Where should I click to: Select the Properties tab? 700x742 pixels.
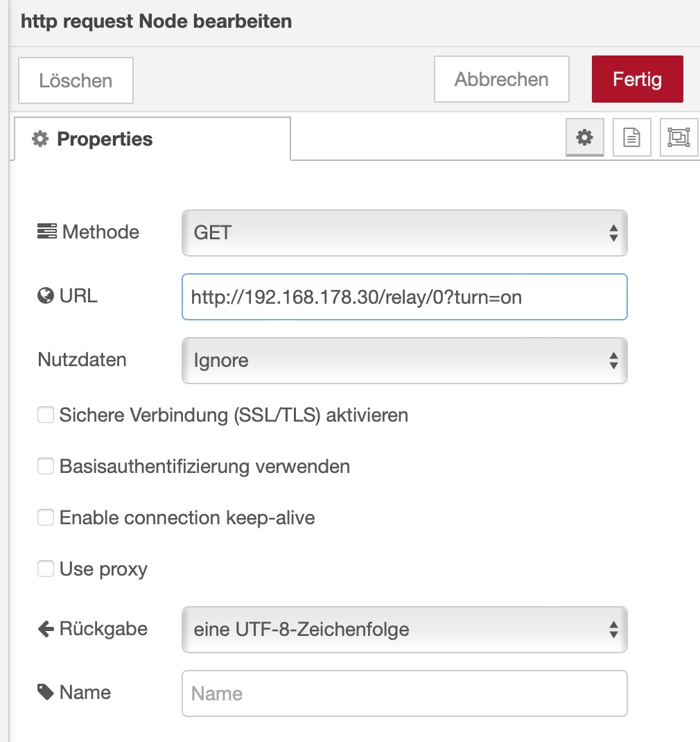pos(151,139)
